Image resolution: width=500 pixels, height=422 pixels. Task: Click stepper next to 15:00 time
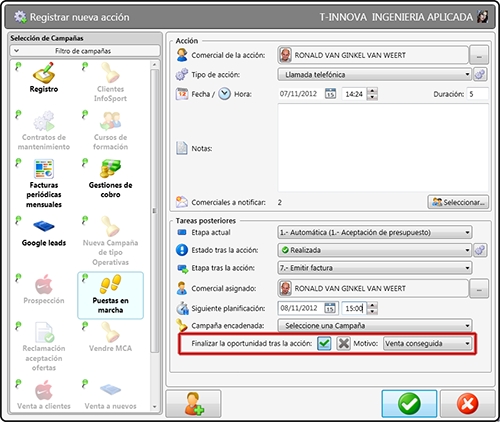point(372,308)
